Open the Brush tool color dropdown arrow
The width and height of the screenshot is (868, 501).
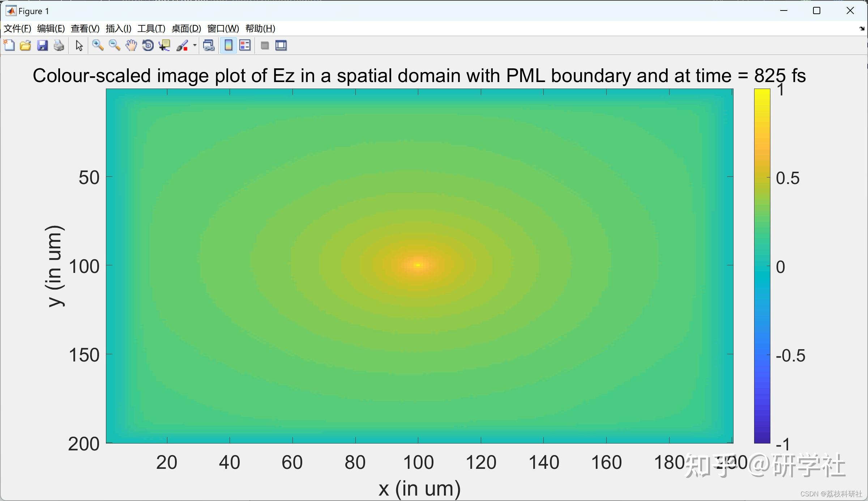[194, 46]
